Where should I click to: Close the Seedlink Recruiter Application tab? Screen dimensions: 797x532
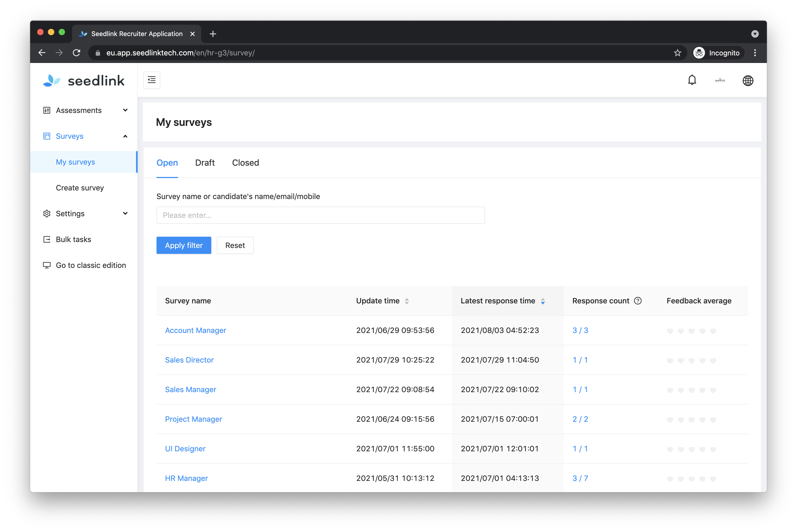pyautogui.click(x=192, y=34)
